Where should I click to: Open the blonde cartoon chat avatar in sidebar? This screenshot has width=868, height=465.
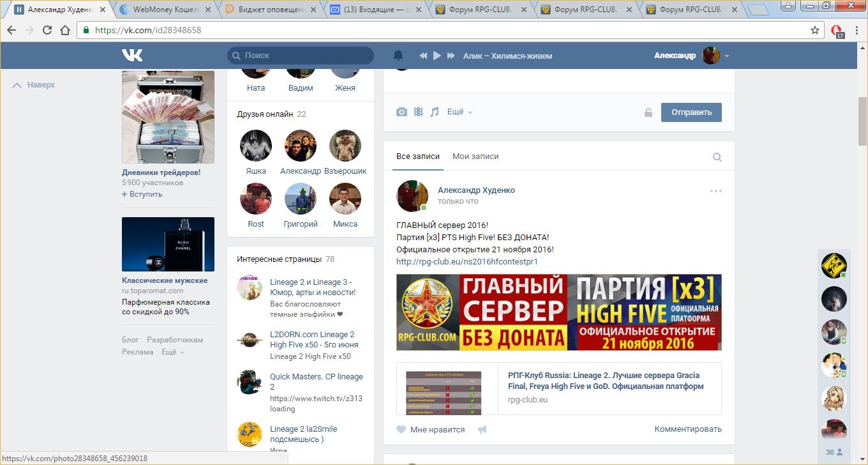click(834, 398)
